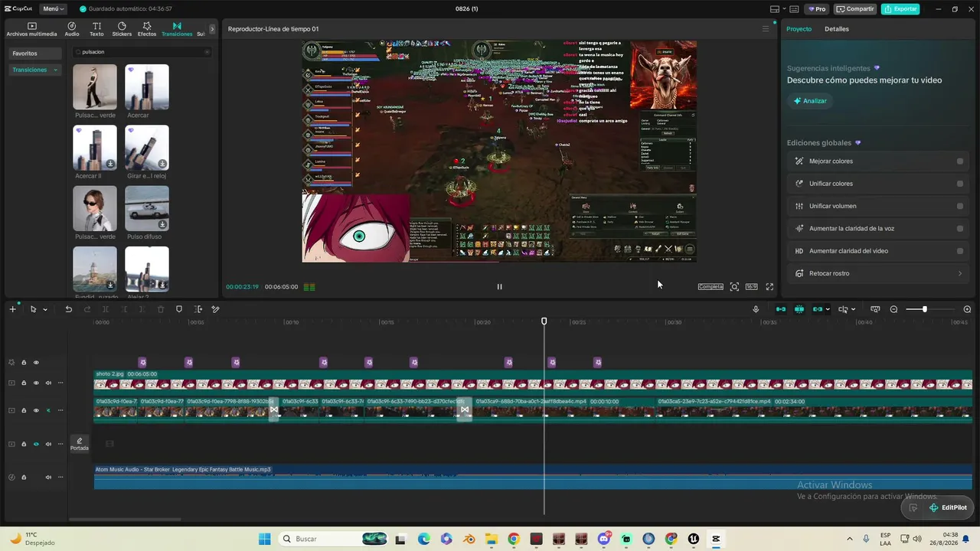Select the pointer selection tool
The image size is (980, 551).
pyautogui.click(x=33, y=309)
